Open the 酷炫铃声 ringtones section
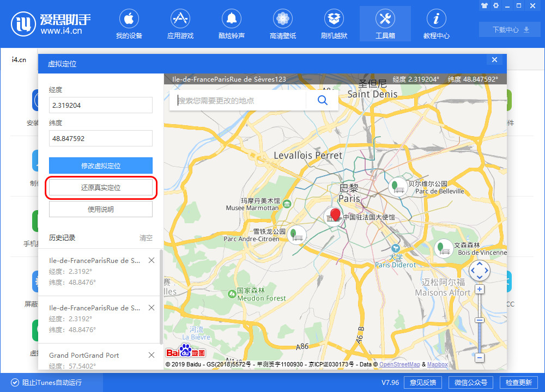The image size is (545, 392). 231,23
